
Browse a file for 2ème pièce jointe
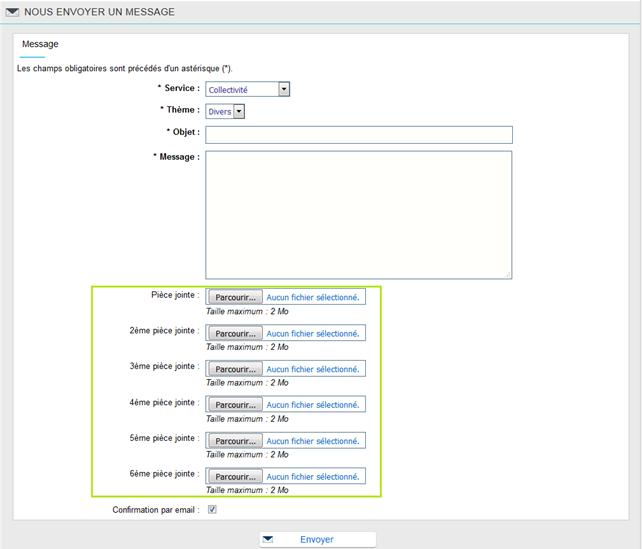pyautogui.click(x=235, y=333)
